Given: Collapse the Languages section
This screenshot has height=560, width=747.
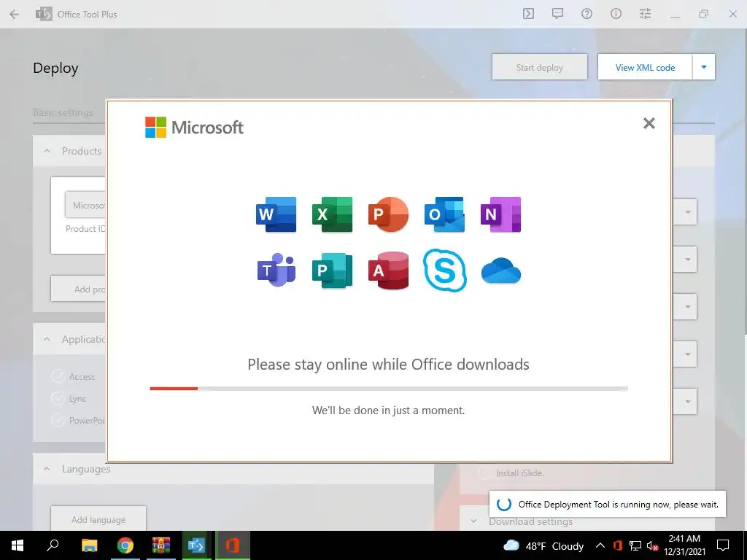Looking at the screenshot, I should 47,469.
